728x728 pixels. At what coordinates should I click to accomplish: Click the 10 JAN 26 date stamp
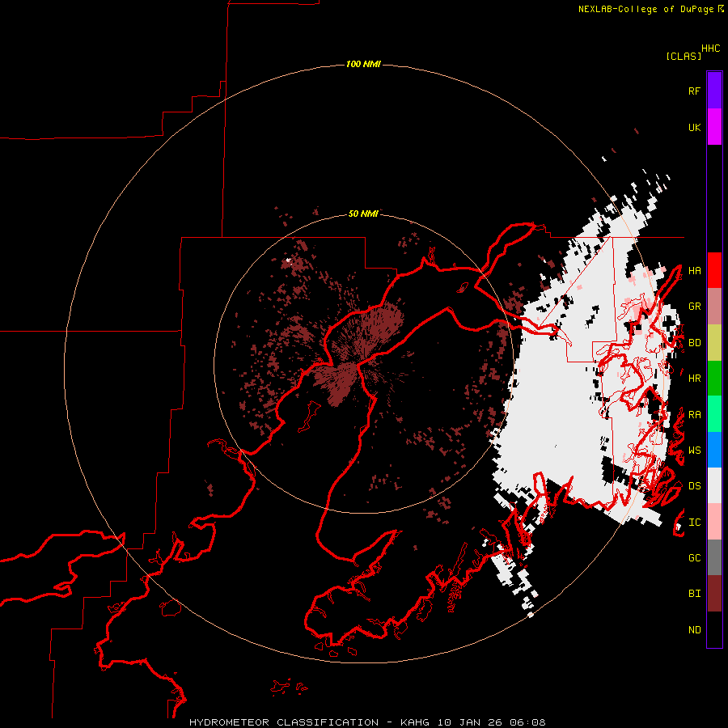469,722
